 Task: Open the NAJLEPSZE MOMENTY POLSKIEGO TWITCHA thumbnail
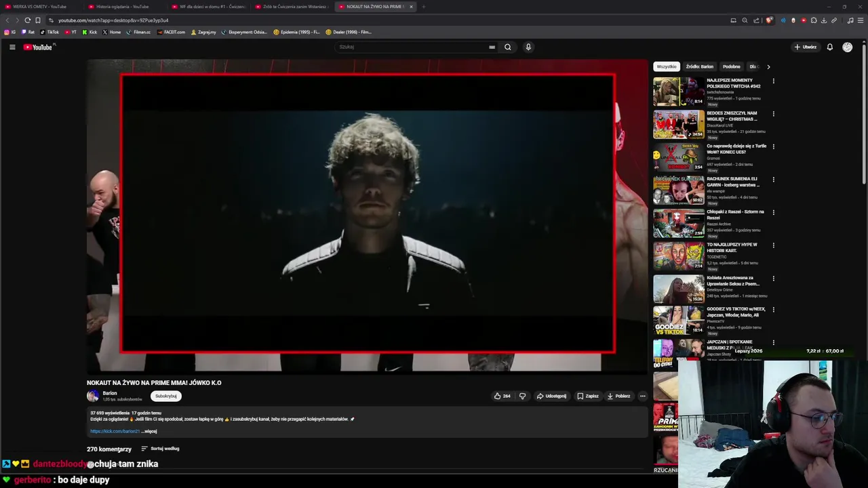[679, 91]
